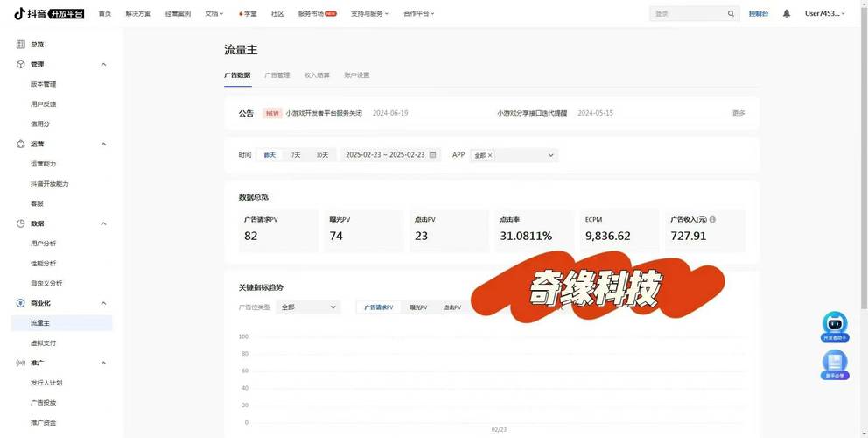Click the NEW badge on 小游戏开发者平台服务关闭
Viewport: 868px width, 438px height.
(x=272, y=113)
